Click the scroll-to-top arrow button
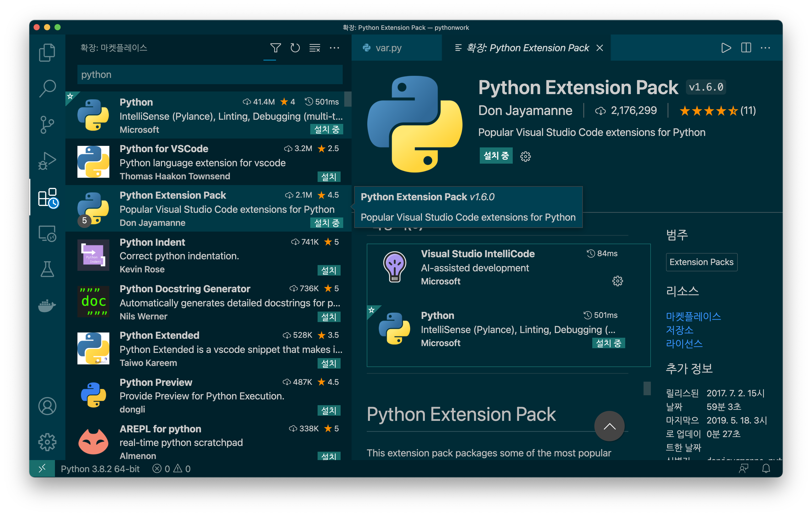The height and width of the screenshot is (516, 812). tap(609, 426)
